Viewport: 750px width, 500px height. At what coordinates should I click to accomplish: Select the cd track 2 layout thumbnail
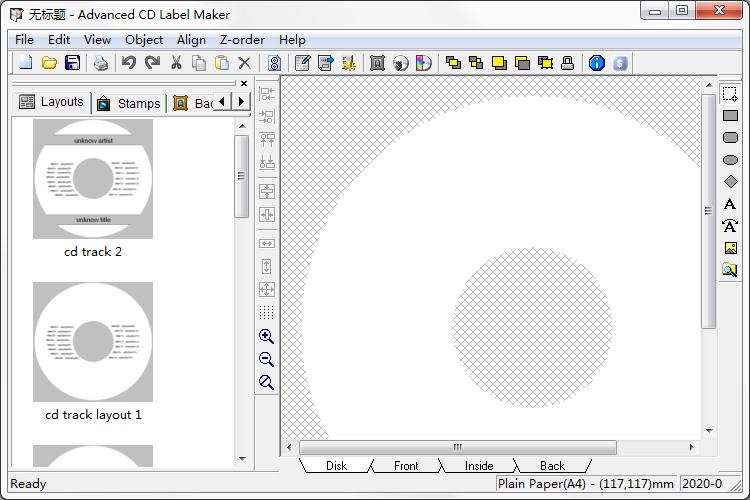[93, 180]
